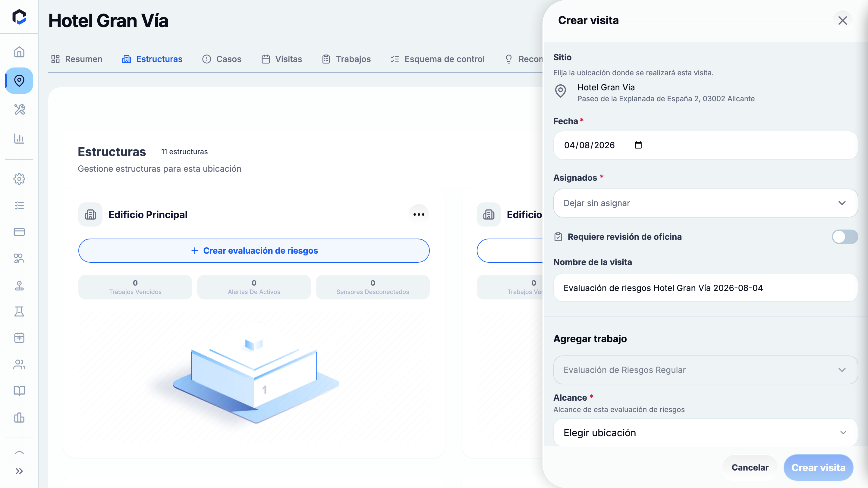
Task: Click the Edificio Principal building icon
Action: coord(90,214)
